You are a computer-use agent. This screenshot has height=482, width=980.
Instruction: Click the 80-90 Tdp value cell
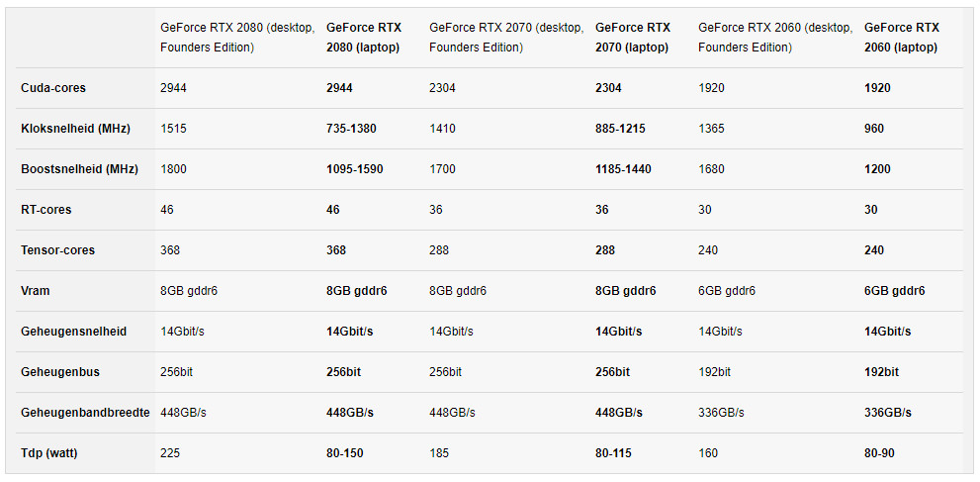pyautogui.click(x=879, y=454)
